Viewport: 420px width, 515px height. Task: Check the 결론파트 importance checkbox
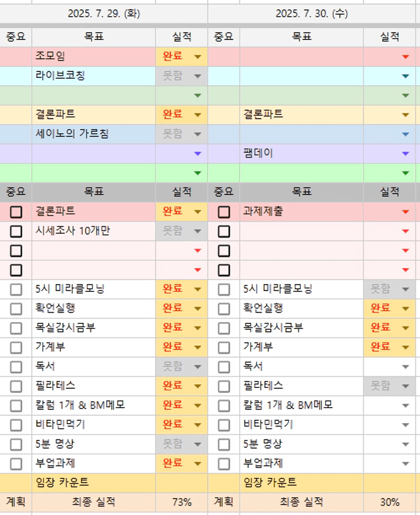16,212
